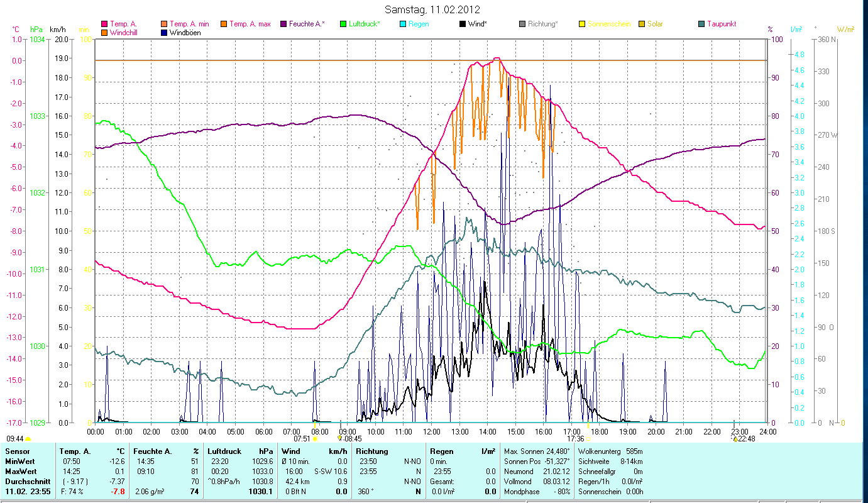Select the cyan Regen legend square
The height and width of the screenshot is (503, 868).
coord(403,25)
